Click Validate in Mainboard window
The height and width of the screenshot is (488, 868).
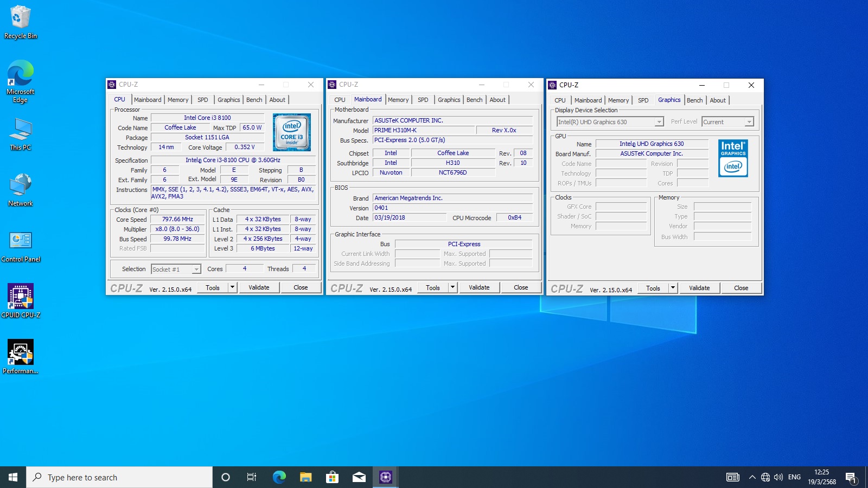tap(479, 287)
